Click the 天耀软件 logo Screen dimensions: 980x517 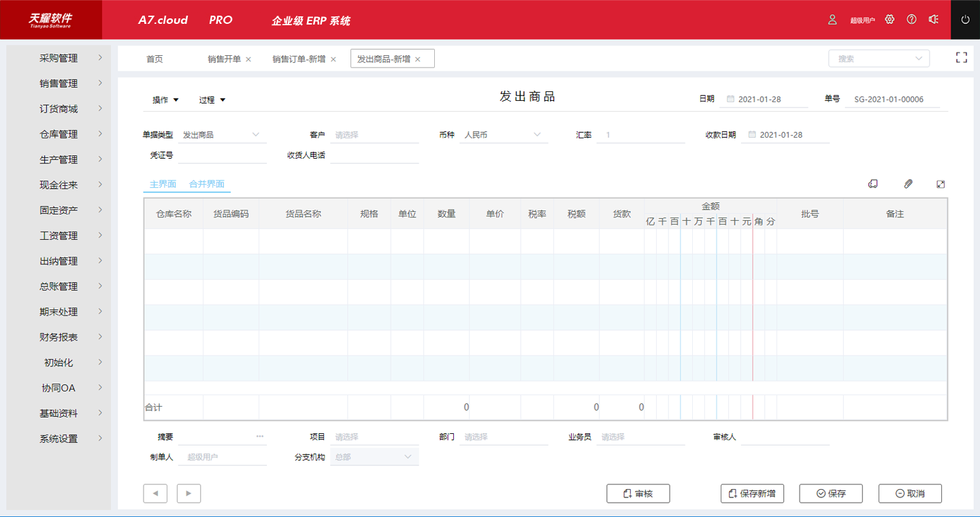(50, 20)
